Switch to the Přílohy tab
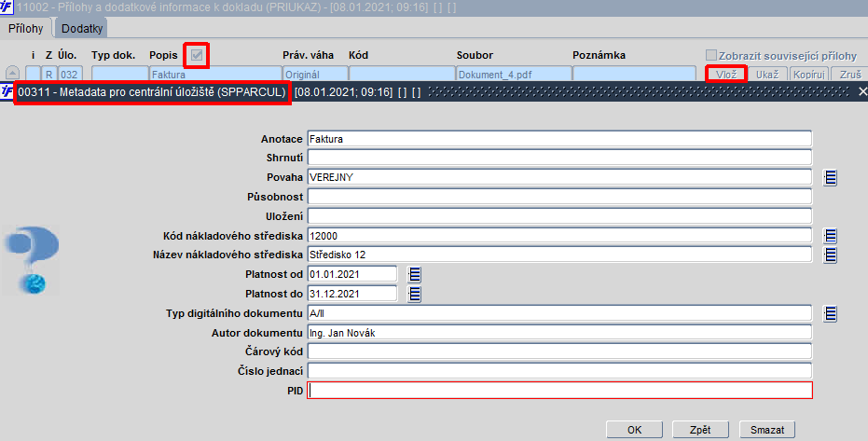 (25, 28)
